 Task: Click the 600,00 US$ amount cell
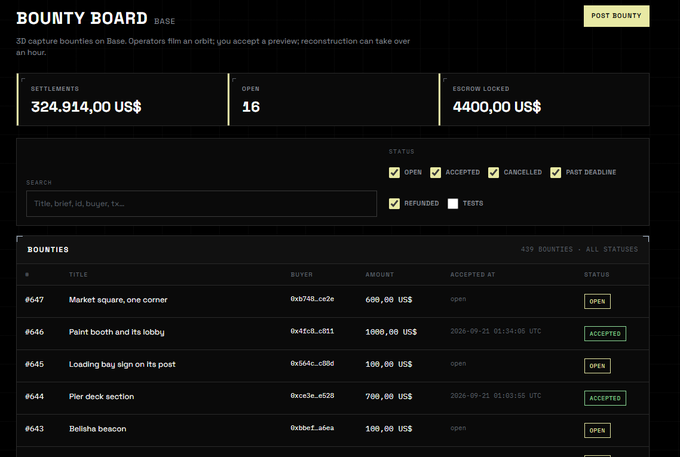point(389,300)
